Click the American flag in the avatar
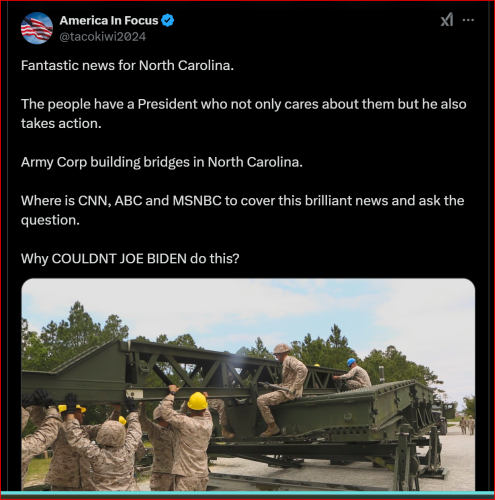The height and width of the screenshot is (500, 495). 36,29
